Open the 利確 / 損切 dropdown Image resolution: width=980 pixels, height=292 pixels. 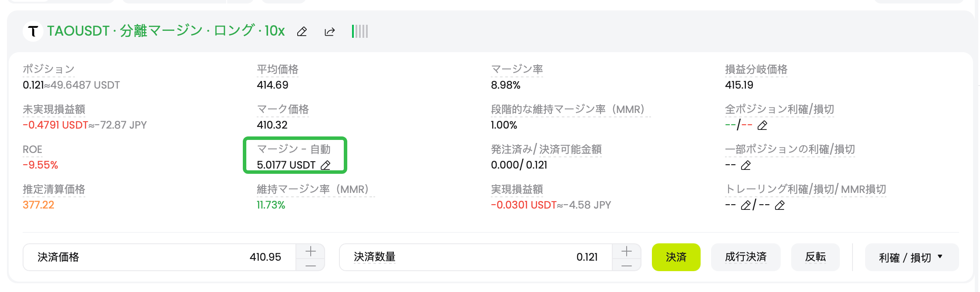[x=911, y=257]
